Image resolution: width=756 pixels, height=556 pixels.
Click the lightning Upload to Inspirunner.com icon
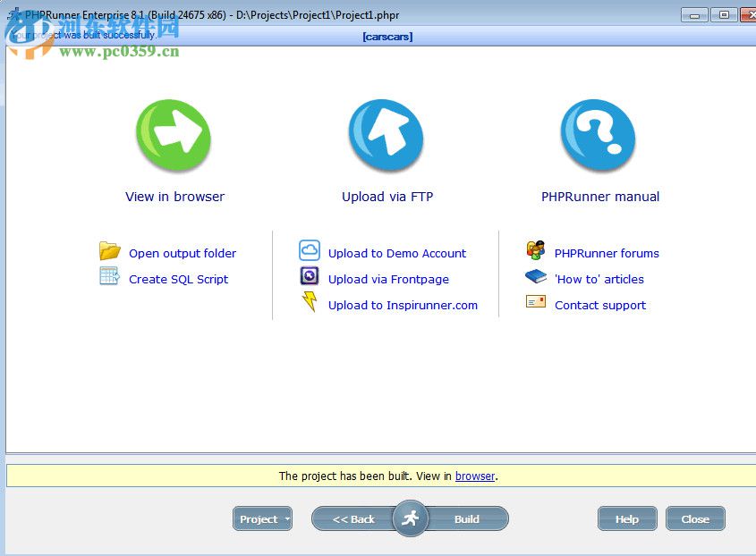tap(309, 303)
